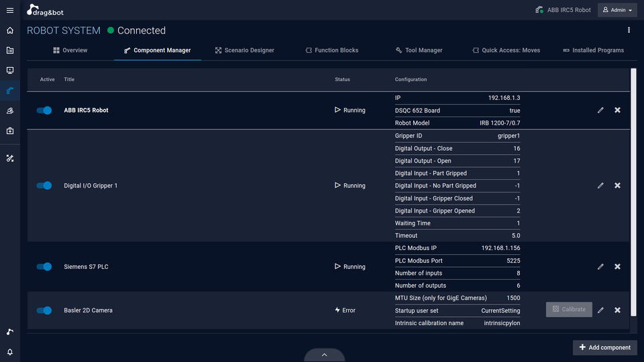This screenshot has height=362, width=644.
Task: Click Running status of Siemens S7 PLC
Action: point(350,267)
